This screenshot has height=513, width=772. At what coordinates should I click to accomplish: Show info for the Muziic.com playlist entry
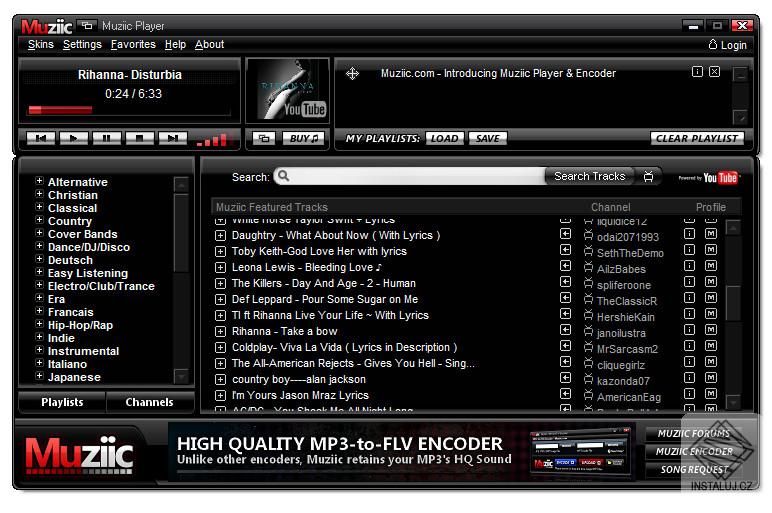click(697, 72)
